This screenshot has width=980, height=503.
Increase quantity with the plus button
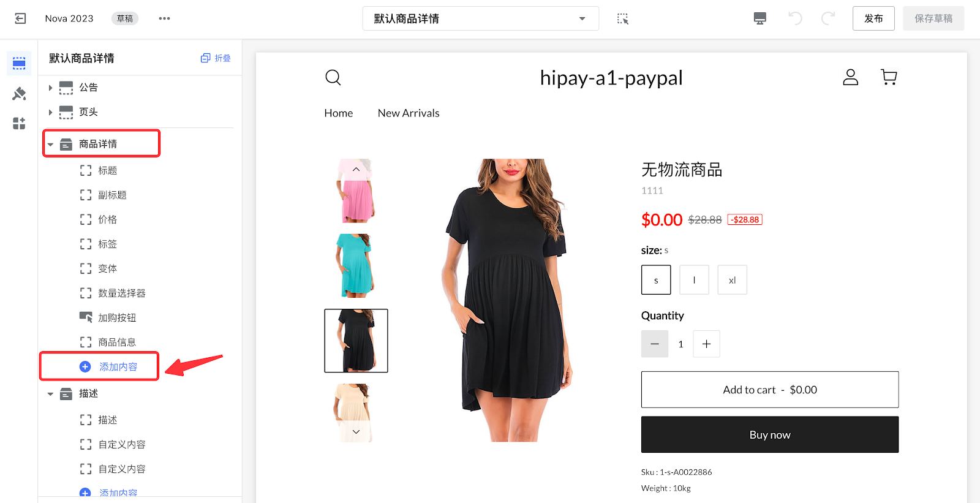click(706, 344)
